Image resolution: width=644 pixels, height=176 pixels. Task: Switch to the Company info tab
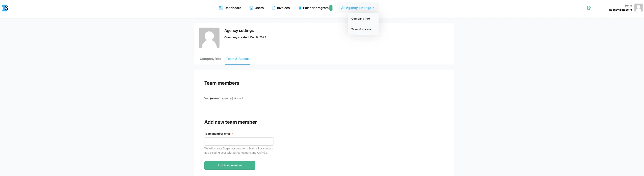point(210,59)
